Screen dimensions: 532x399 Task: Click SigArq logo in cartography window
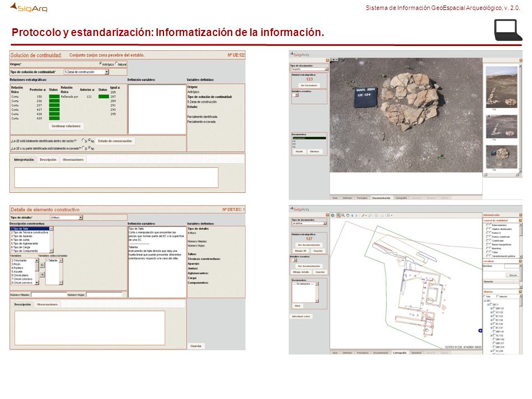point(299,209)
